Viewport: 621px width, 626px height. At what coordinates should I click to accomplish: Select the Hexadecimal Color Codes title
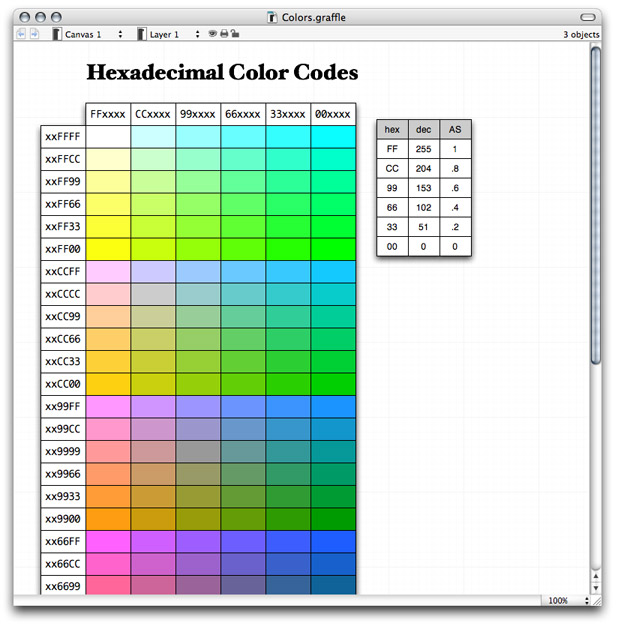(x=222, y=73)
